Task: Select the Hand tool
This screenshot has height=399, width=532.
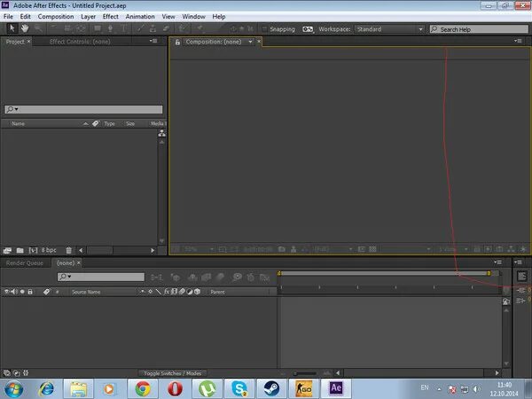Action: point(25,28)
